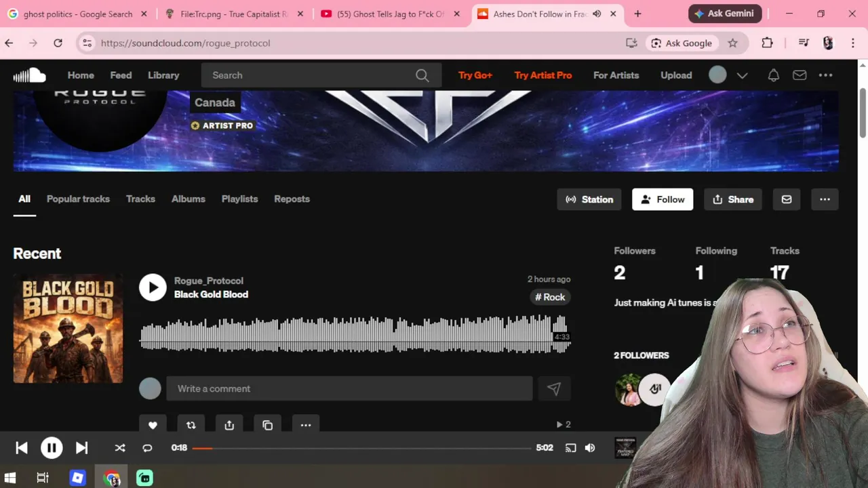The image size is (868, 488).
Task: Open the Ask Gemini button
Action: tap(725, 14)
